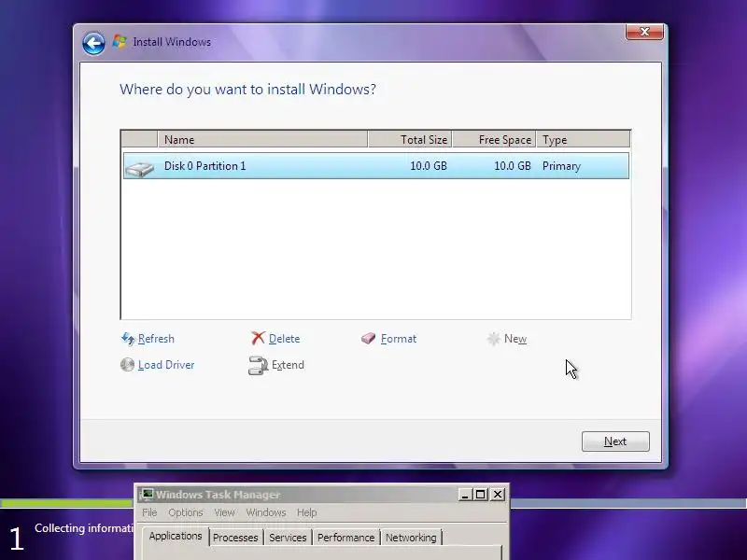
Task: Click the Extend partition icon
Action: 259,365
